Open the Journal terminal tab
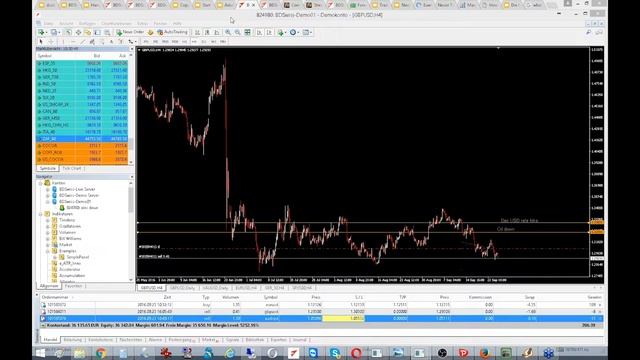The width and height of the screenshot is (640, 360). click(x=299, y=340)
